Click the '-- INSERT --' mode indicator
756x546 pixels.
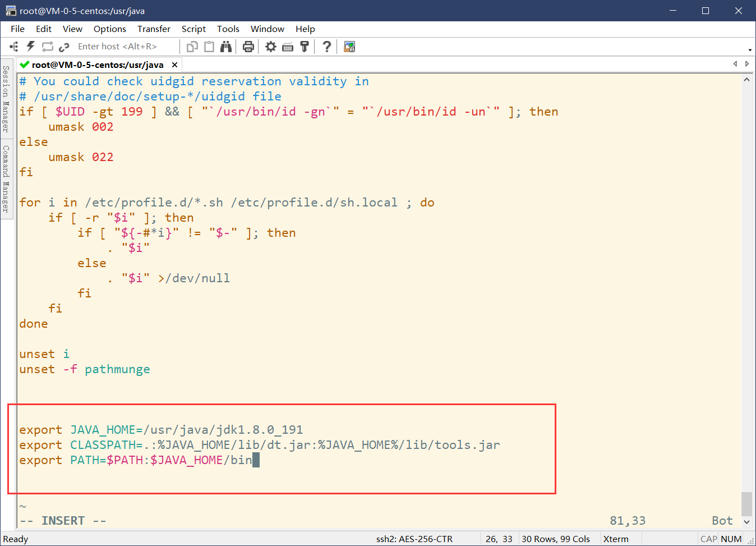coord(63,521)
